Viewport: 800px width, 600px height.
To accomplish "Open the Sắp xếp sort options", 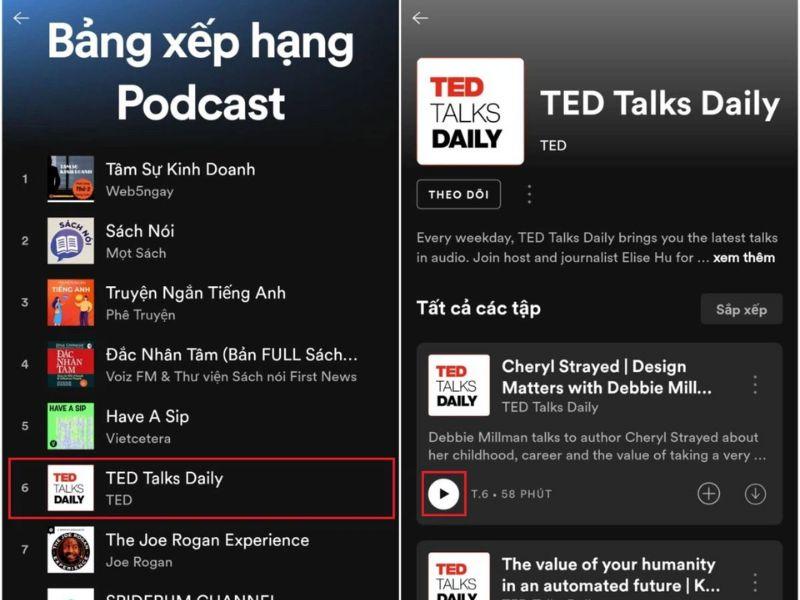I will pyautogui.click(x=741, y=309).
